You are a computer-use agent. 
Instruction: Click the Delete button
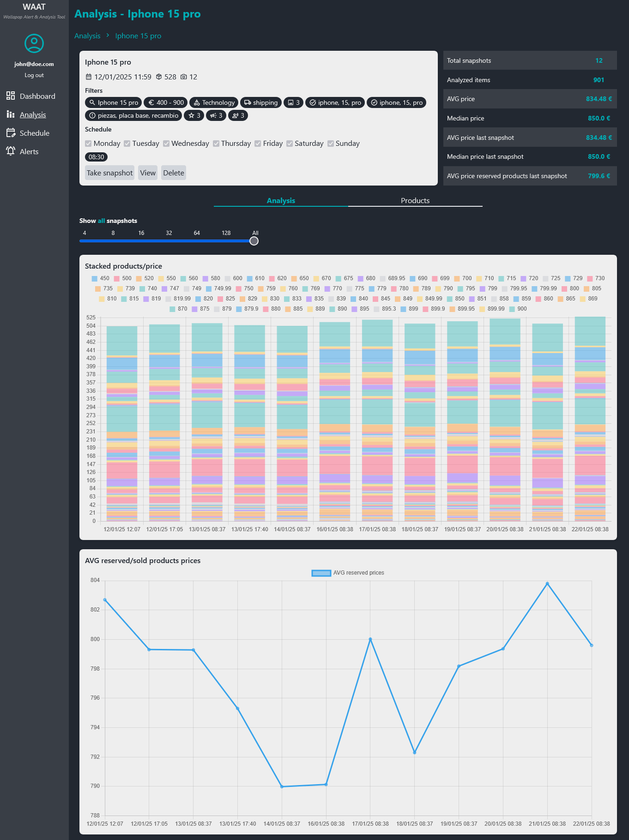174,173
